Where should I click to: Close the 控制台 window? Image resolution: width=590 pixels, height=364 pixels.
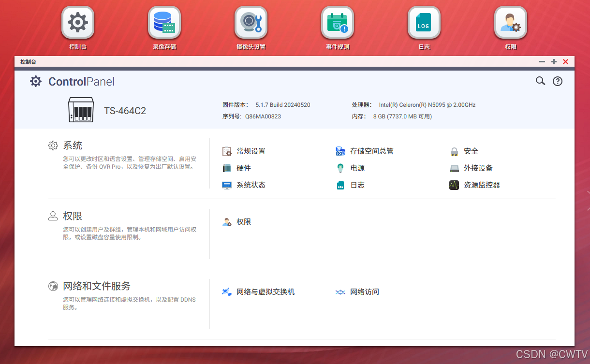565,61
